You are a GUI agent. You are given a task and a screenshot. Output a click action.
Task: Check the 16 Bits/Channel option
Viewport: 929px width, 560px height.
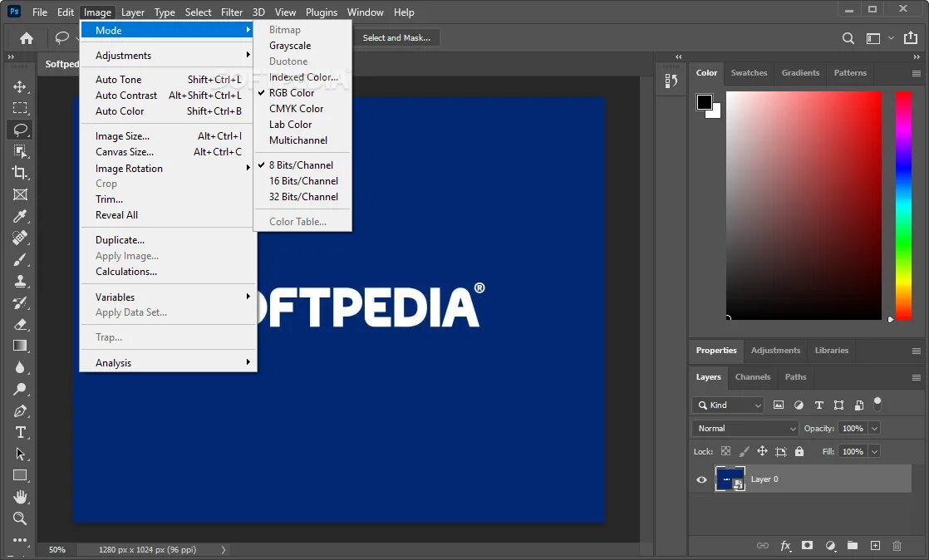302,181
